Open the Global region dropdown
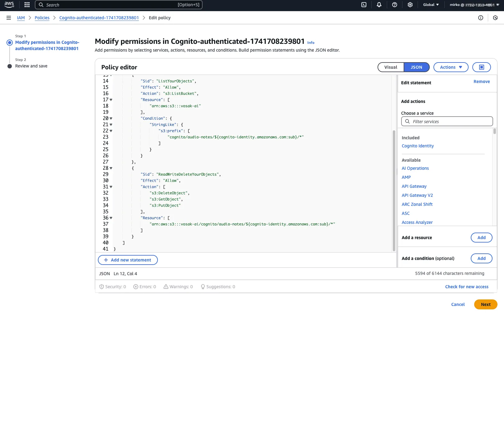Screen dimensions: 504x421 (x=430, y=5)
